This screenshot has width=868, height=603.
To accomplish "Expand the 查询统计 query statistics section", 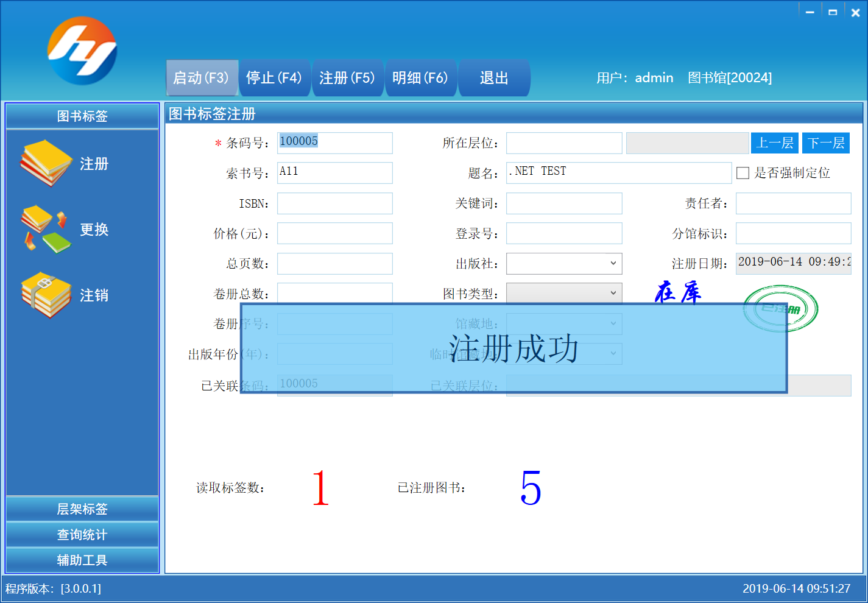I will tap(82, 534).
